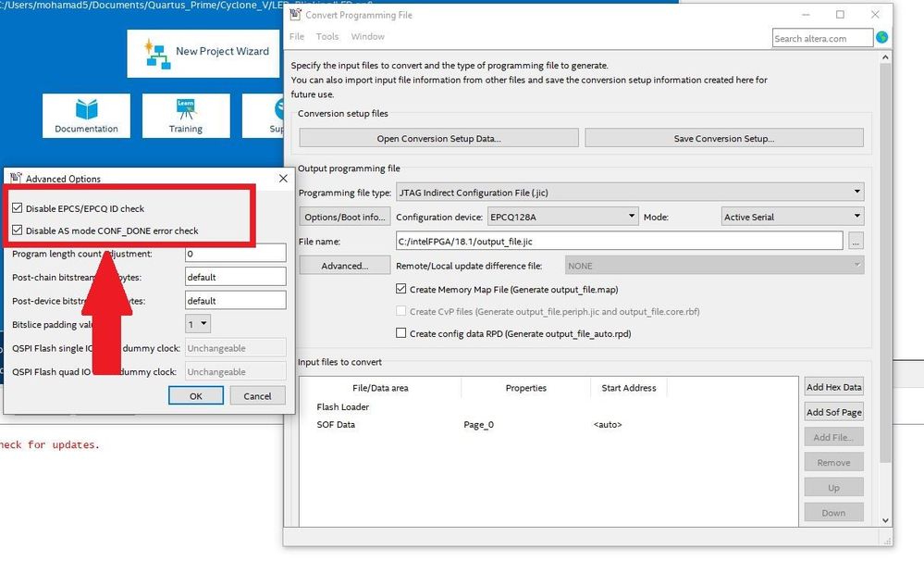Click the Advanced... button

coord(345,266)
